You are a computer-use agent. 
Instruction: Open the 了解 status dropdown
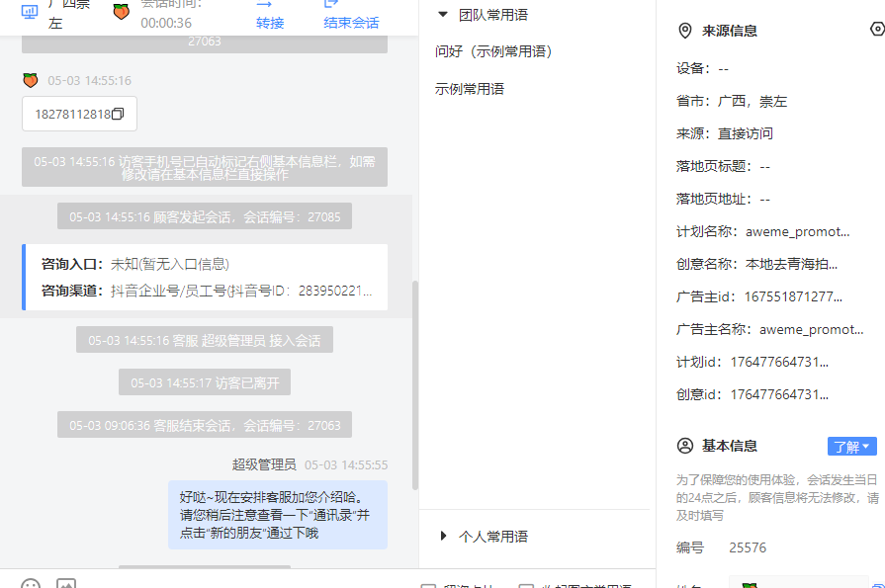[x=851, y=447]
